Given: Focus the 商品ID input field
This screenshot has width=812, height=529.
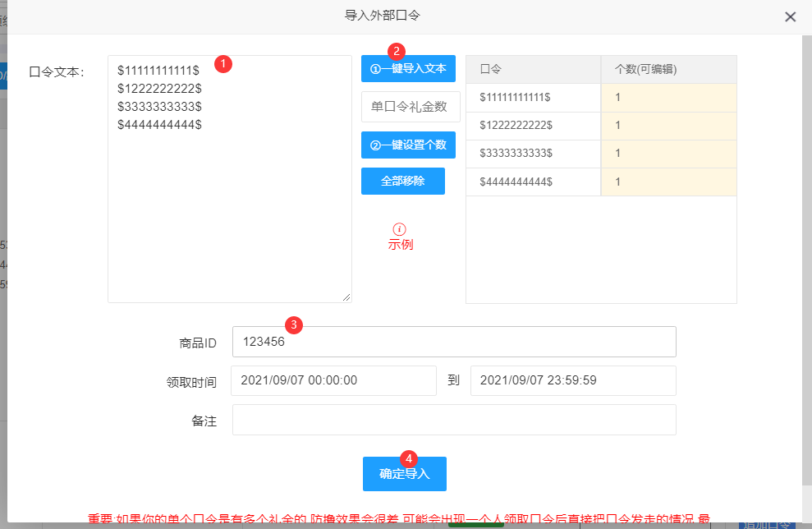Looking at the screenshot, I should pyautogui.click(x=454, y=342).
